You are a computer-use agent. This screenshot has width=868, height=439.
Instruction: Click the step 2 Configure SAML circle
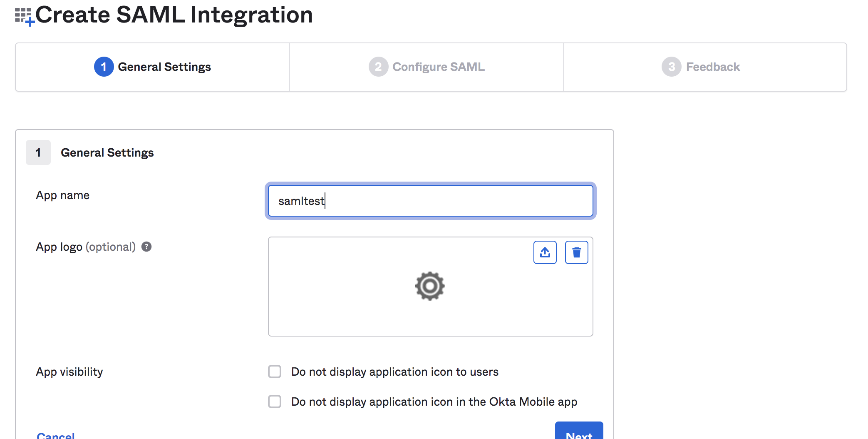pyautogui.click(x=378, y=67)
